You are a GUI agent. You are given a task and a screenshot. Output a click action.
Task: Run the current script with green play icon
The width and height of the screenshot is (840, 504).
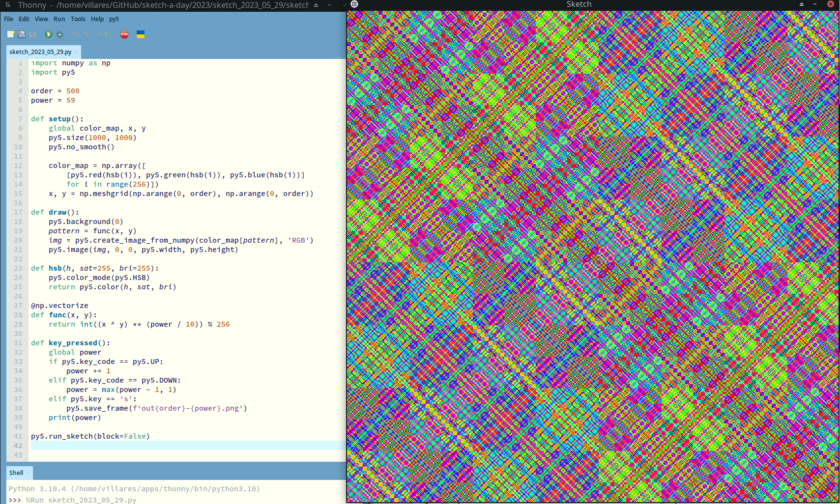[x=48, y=34]
